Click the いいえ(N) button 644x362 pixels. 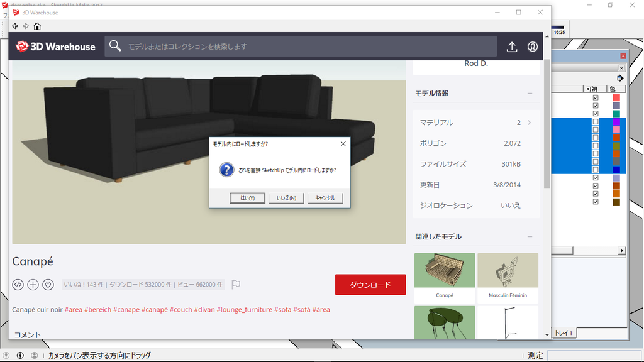286,198
